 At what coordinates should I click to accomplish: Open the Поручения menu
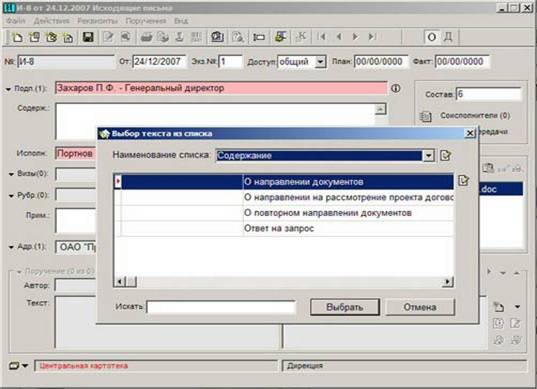tap(146, 21)
